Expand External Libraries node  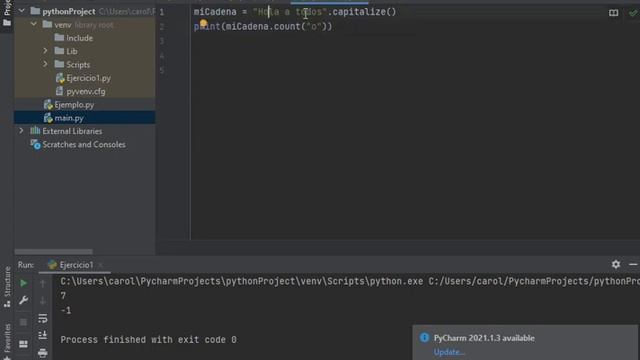click(x=22, y=131)
